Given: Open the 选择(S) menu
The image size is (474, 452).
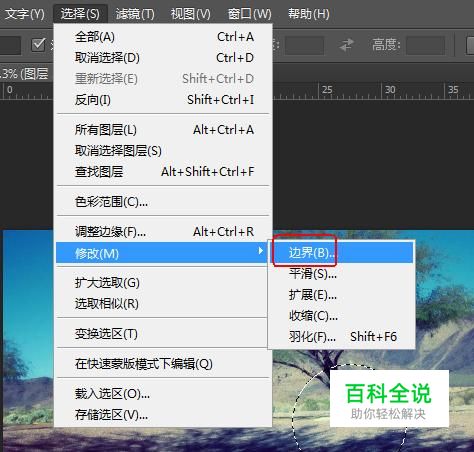Looking at the screenshot, I should [x=80, y=14].
